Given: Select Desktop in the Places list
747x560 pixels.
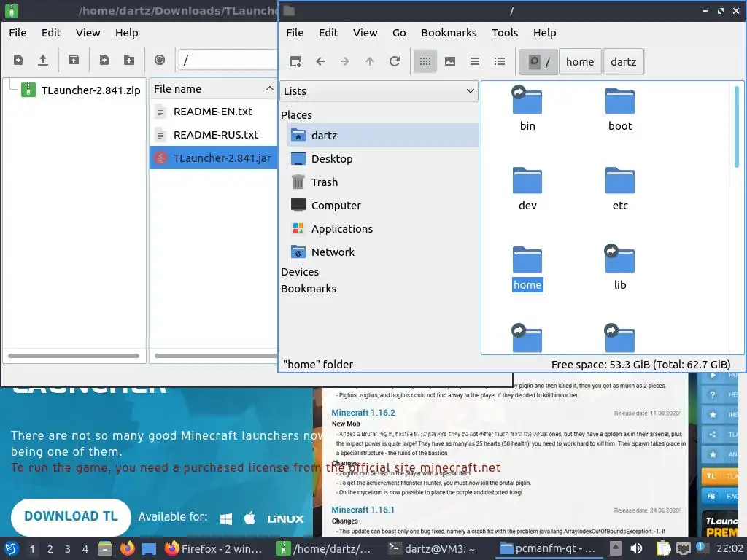Looking at the screenshot, I should click(x=383, y=158).
